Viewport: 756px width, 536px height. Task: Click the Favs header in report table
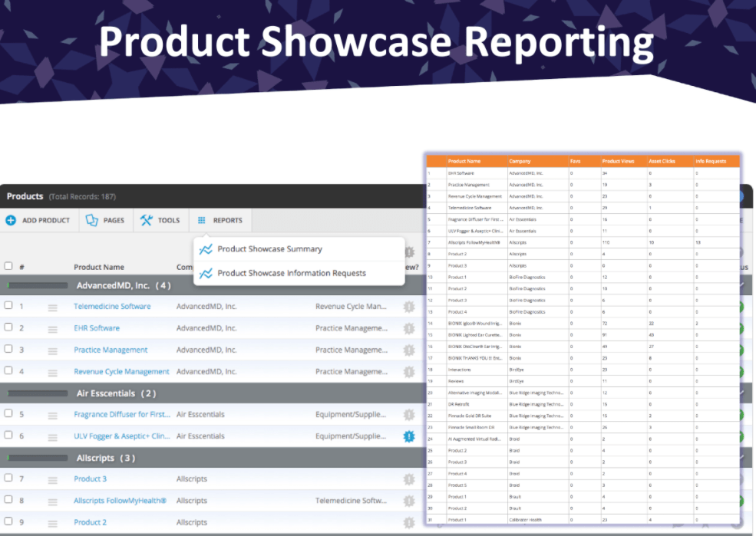pyautogui.click(x=575, y=161)
